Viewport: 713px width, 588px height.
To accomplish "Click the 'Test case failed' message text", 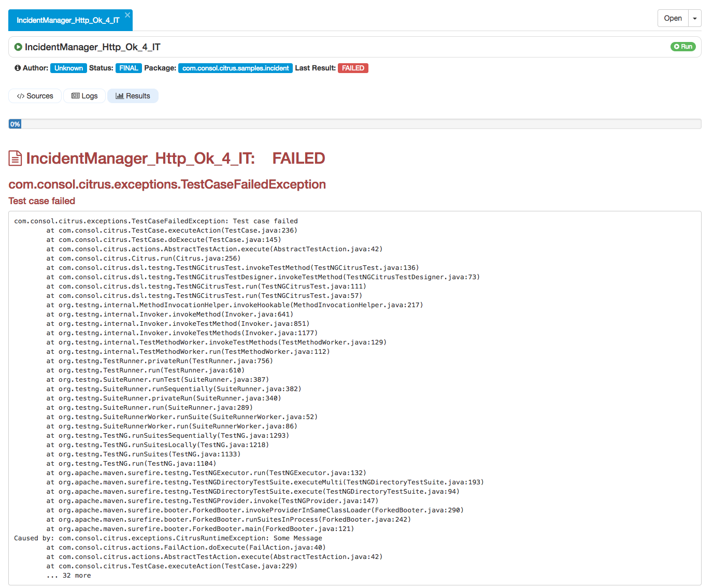I will click(42, 201).
